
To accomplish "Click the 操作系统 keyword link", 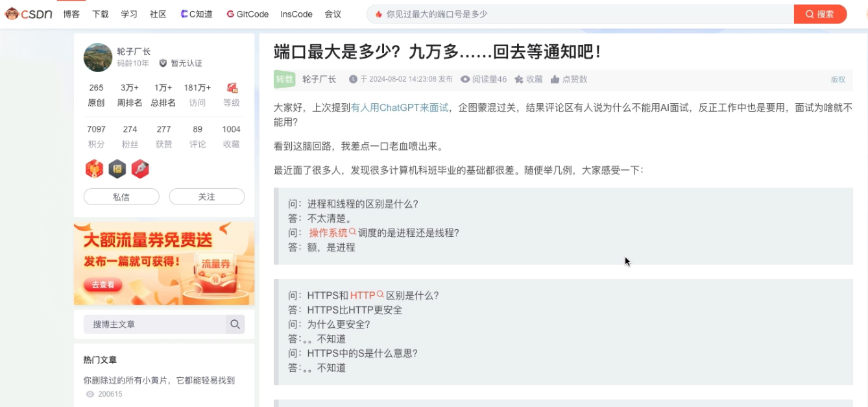I will pos(328,233).
